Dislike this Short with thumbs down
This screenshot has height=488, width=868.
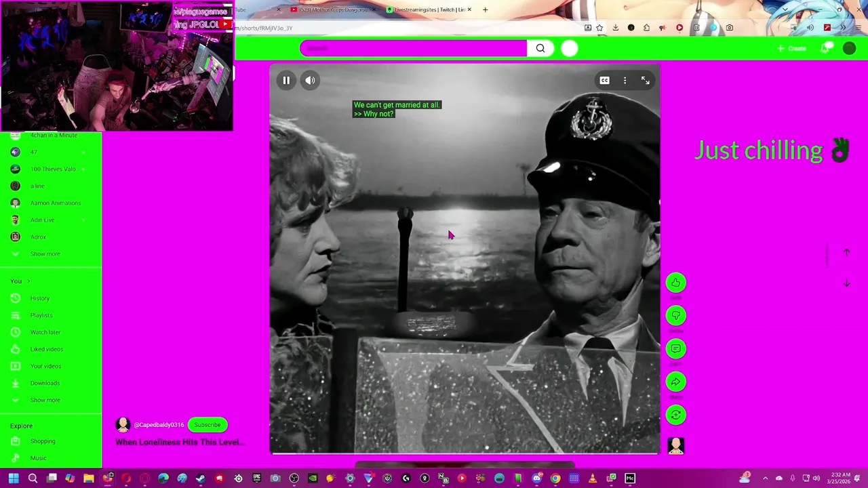click(x=675, y=316)
